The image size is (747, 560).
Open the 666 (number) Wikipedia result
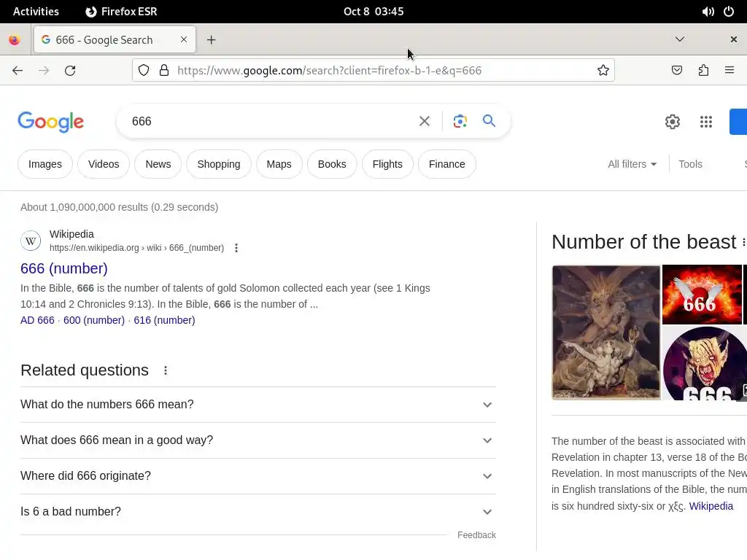click(x=64, y=268)
